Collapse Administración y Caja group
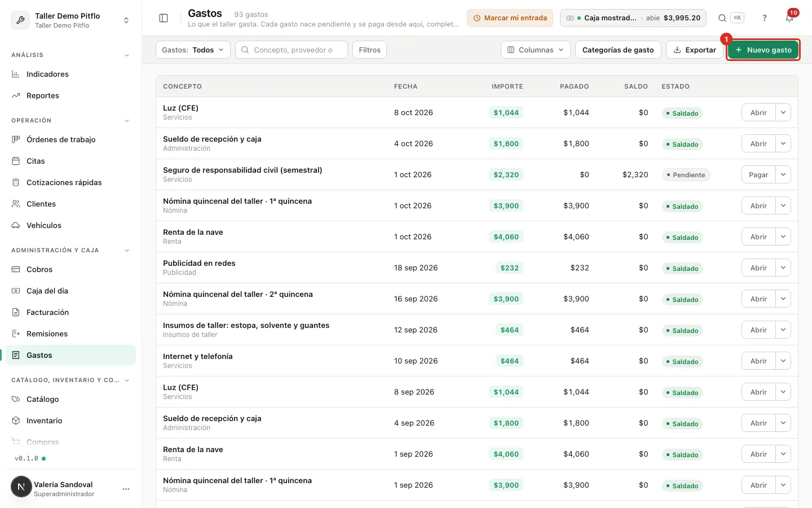 coord(127,251)
